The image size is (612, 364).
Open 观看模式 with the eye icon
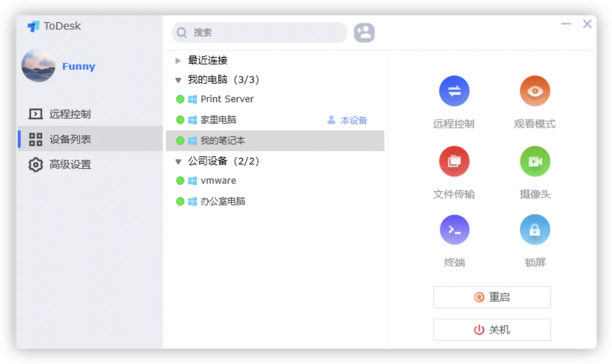pyautogui.click(x=535, y=91)
